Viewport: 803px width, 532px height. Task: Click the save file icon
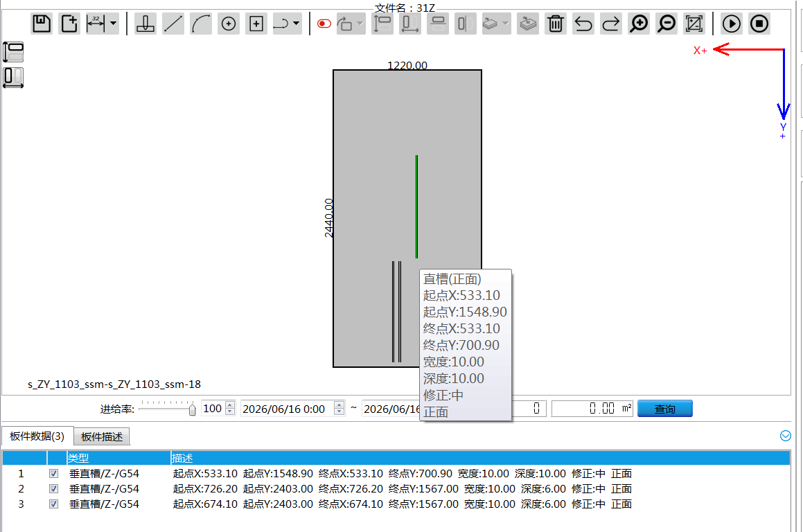pos(42,24)
